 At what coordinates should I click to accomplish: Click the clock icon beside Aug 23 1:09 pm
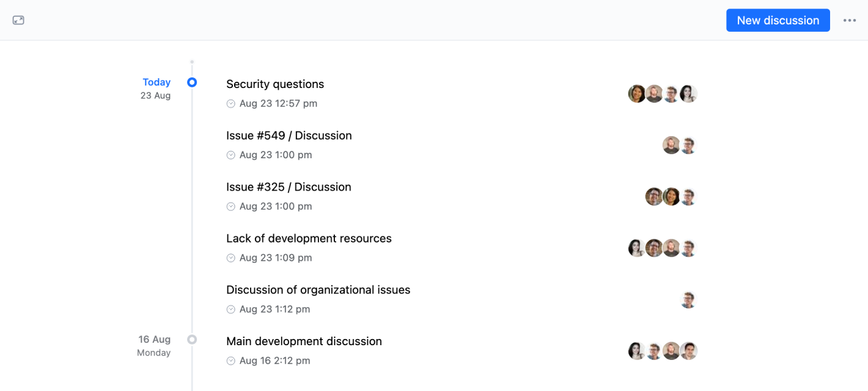coord(231,258)
